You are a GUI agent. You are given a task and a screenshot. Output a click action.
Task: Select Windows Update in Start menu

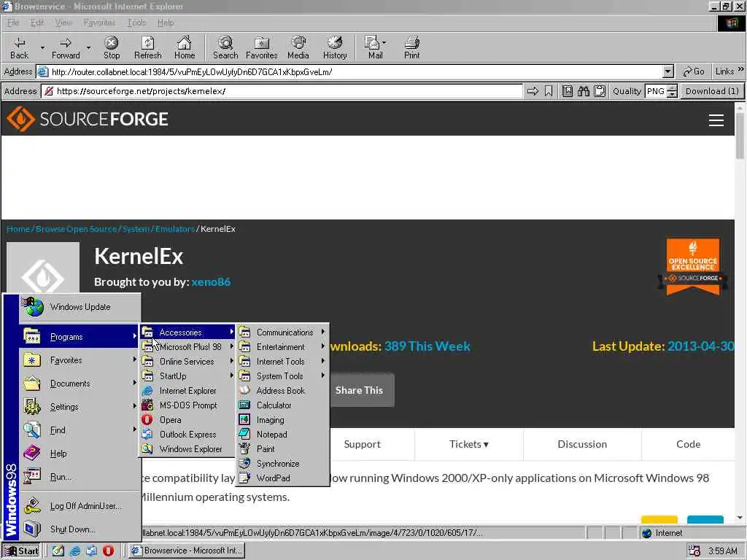click(x=80, y=307)
